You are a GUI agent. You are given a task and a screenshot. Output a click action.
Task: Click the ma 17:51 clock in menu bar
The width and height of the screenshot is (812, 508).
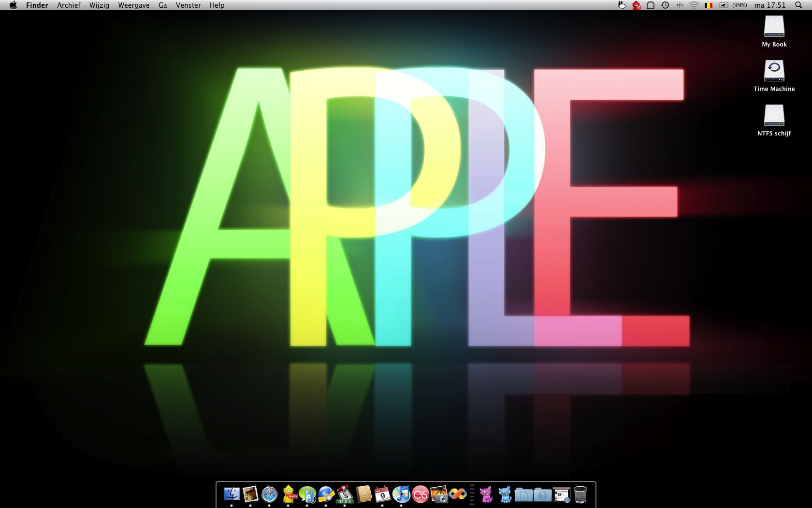770,5
